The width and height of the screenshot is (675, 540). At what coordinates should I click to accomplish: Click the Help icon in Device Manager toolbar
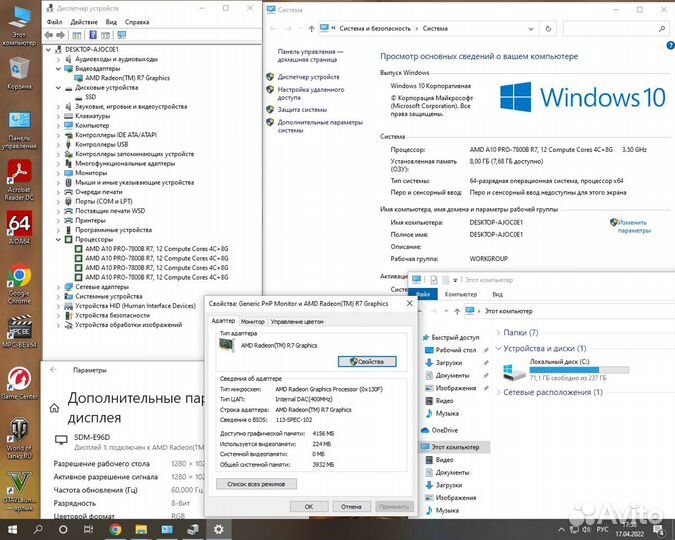93,35
